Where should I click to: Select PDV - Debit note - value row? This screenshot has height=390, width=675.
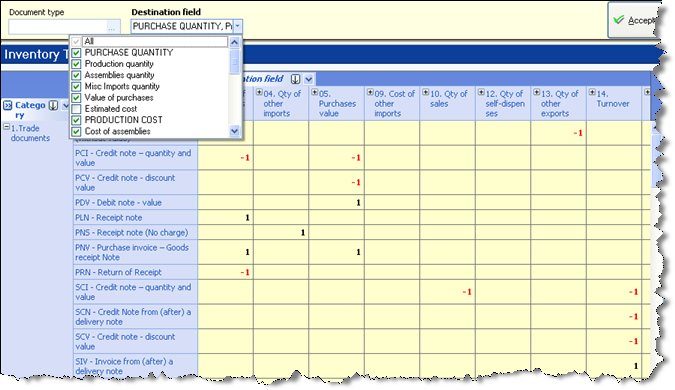click(136, 202)
